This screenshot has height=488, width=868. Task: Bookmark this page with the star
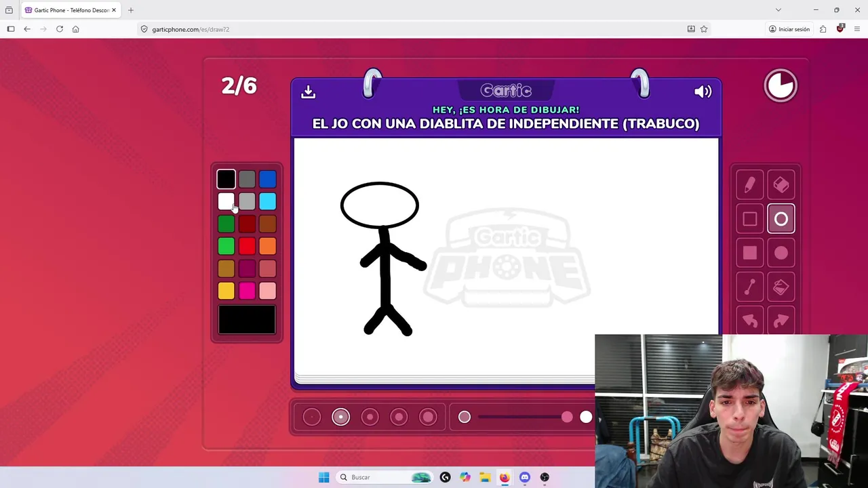coord(704,29)
